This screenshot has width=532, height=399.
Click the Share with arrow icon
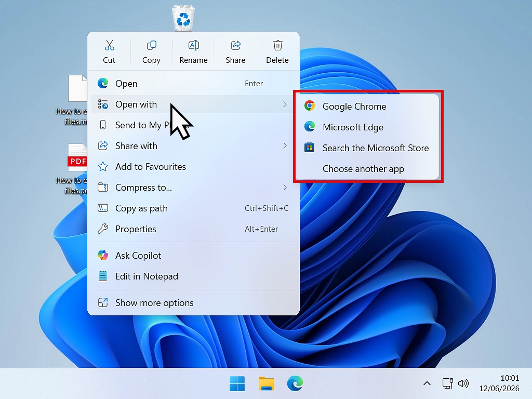103,145
